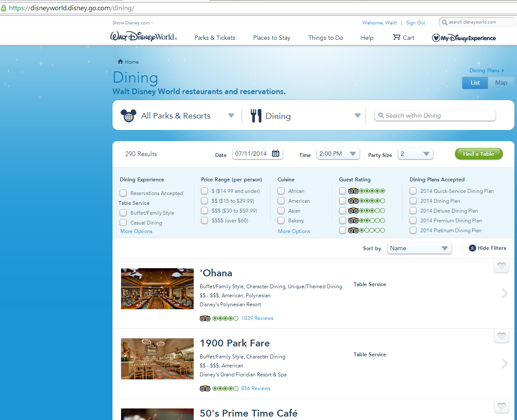This screenshot has height=420, width=517.
Task: Open the 1900 Park Fare title link
Action: (x=235, y=343)
